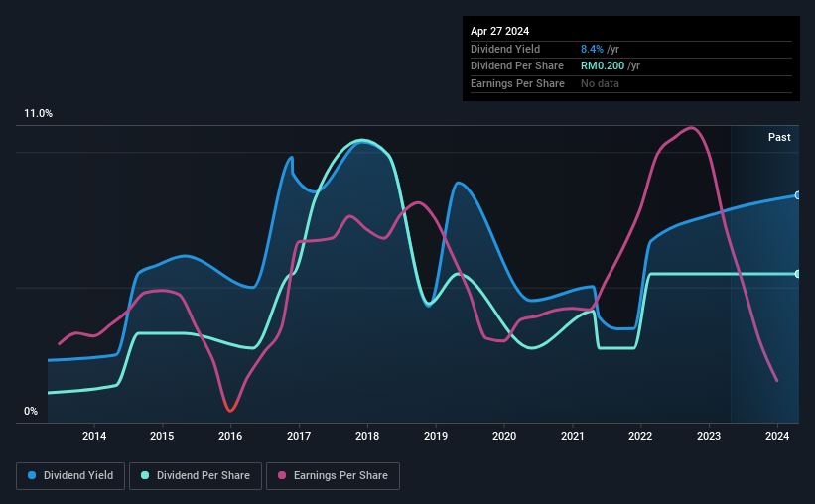
Task: Click the tooltip Earnings Per Share row label
Action: [x=517, y=83]
